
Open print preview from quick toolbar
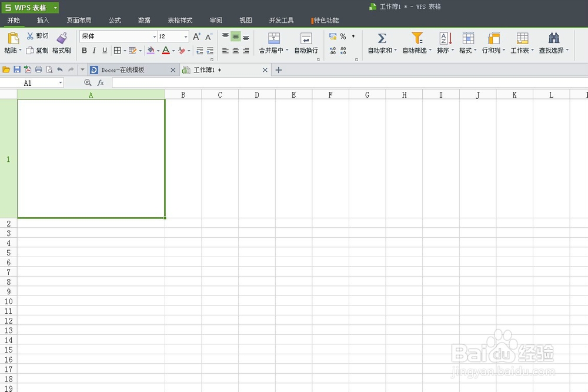point(49,69)
